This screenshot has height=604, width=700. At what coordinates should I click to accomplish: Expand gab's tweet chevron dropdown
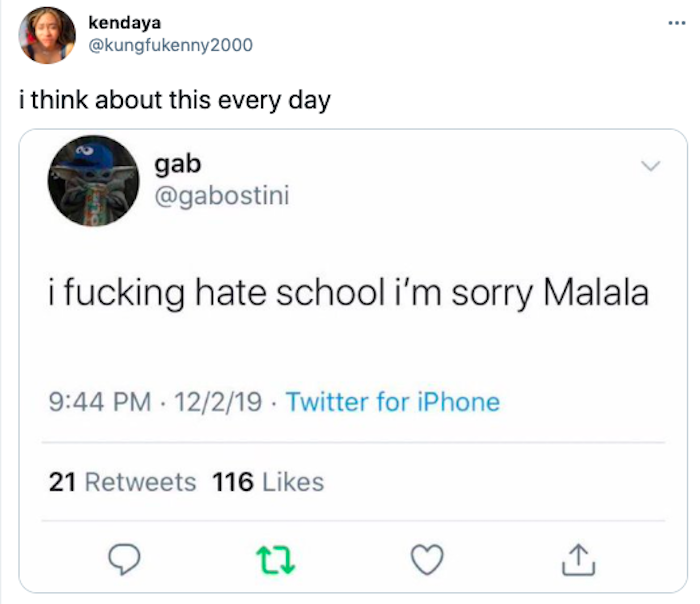650,166
